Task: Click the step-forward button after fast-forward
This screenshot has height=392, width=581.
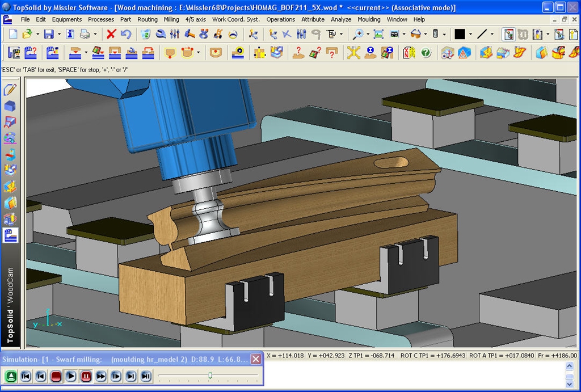Action: click(116, 377)
